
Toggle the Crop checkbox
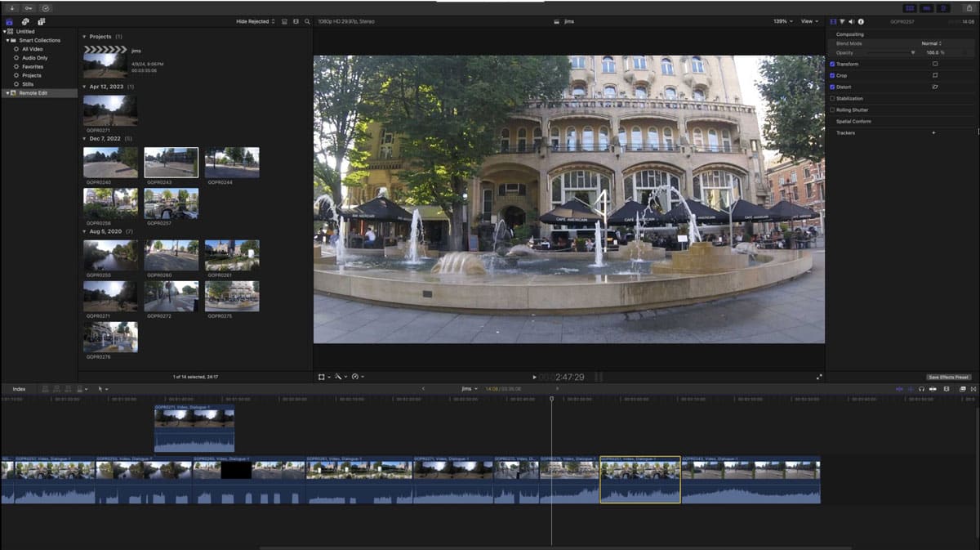832,75
